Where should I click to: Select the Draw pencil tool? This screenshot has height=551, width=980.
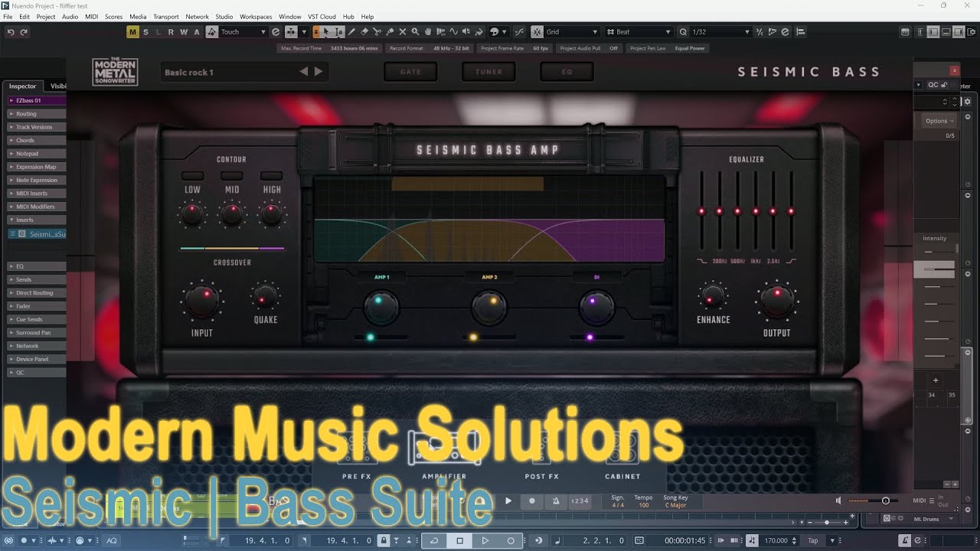tap(351, 32)
